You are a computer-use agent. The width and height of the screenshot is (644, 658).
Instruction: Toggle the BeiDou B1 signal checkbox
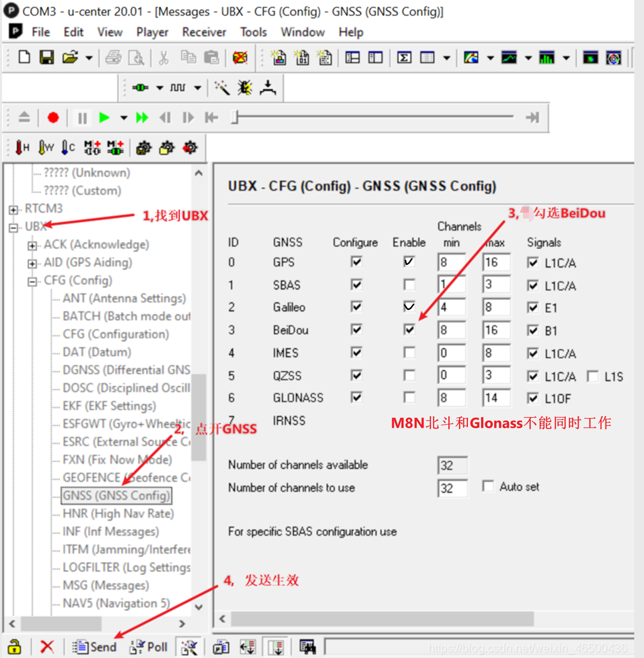pos(533,331)
